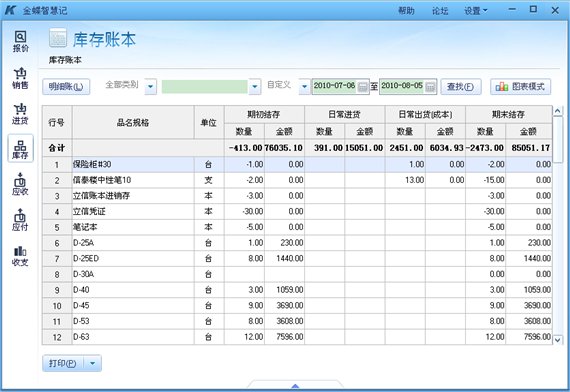Image resolution: width=570 pixels, height=392 pixels.
Task: Click the 合计 total row label
Action: click(x=57, y=148)
